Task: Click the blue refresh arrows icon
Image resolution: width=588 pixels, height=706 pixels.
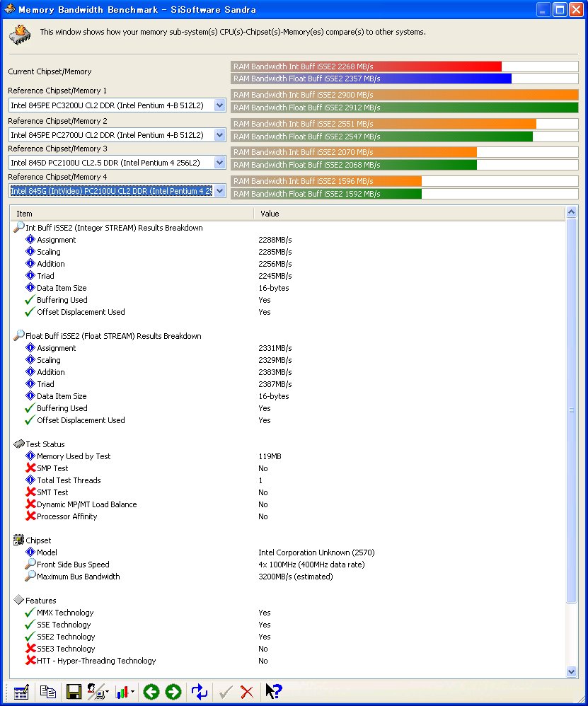Action: coord(199,692)
